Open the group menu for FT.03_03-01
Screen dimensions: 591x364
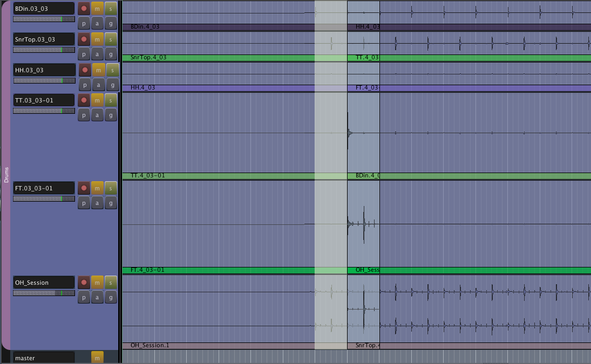(x=111, y=202)
